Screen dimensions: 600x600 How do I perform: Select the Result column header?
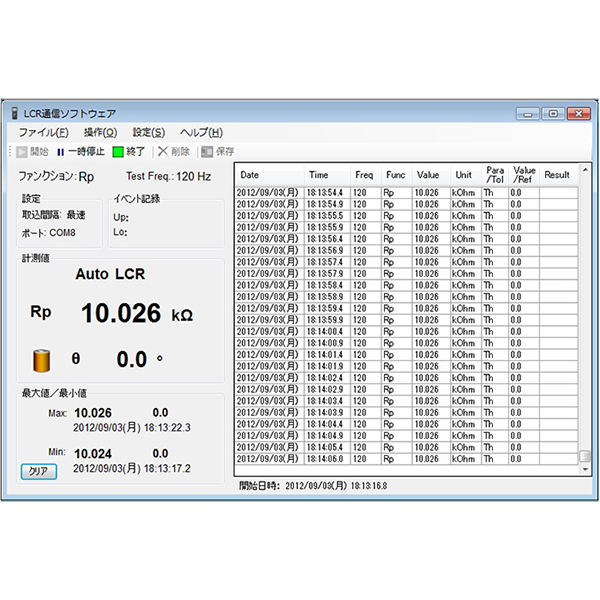tap(557, 175)
